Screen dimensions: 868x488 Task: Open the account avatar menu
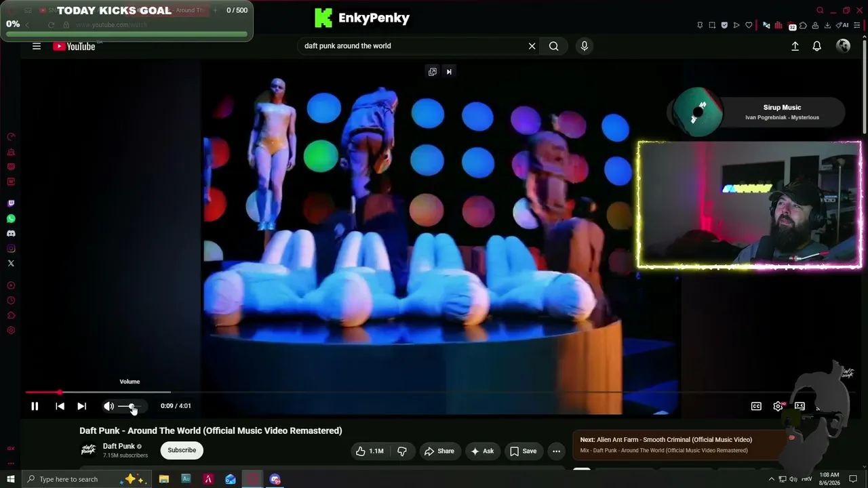tap(844, 46)
